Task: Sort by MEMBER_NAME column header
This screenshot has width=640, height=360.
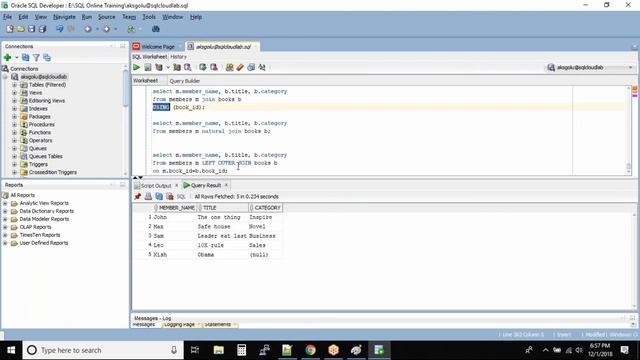Action: [176, 208]
